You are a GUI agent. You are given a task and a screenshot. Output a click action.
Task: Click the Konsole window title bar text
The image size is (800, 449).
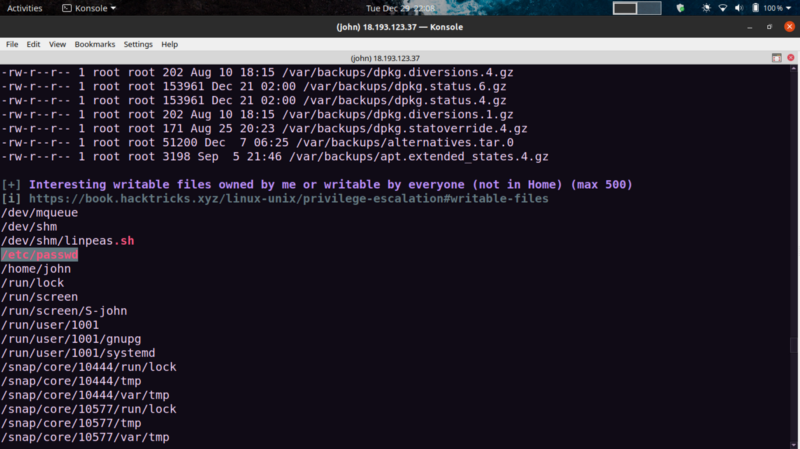point(399,27)
